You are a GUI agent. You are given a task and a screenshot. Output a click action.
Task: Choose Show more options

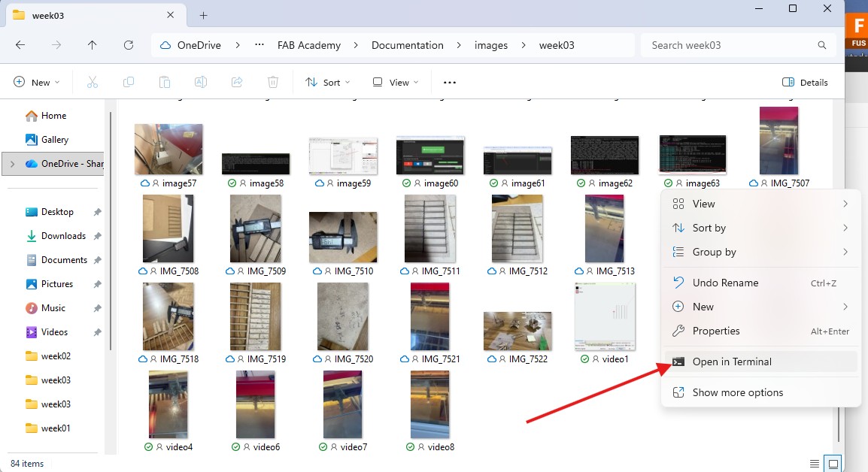(x=760, y=393)
